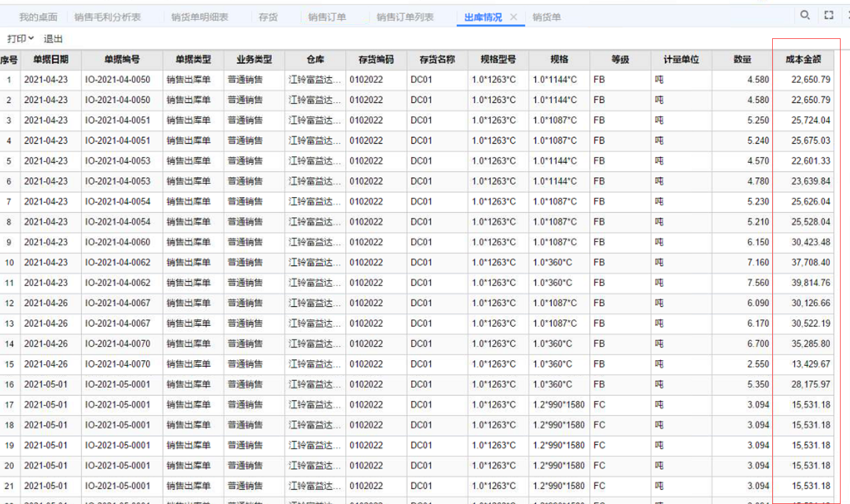Click quantity value 5.250
Screen dimensions: 850x504
tap(758, 121)
